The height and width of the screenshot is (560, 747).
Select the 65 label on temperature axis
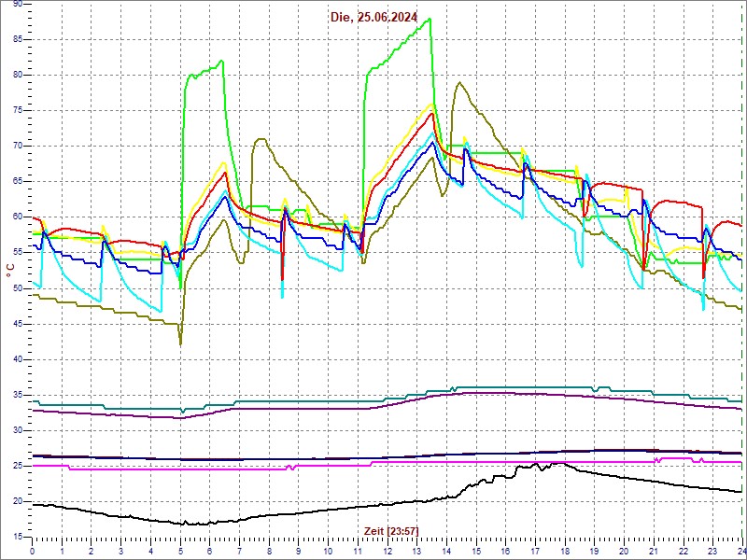pyautogui.click(x=17, y=182)
